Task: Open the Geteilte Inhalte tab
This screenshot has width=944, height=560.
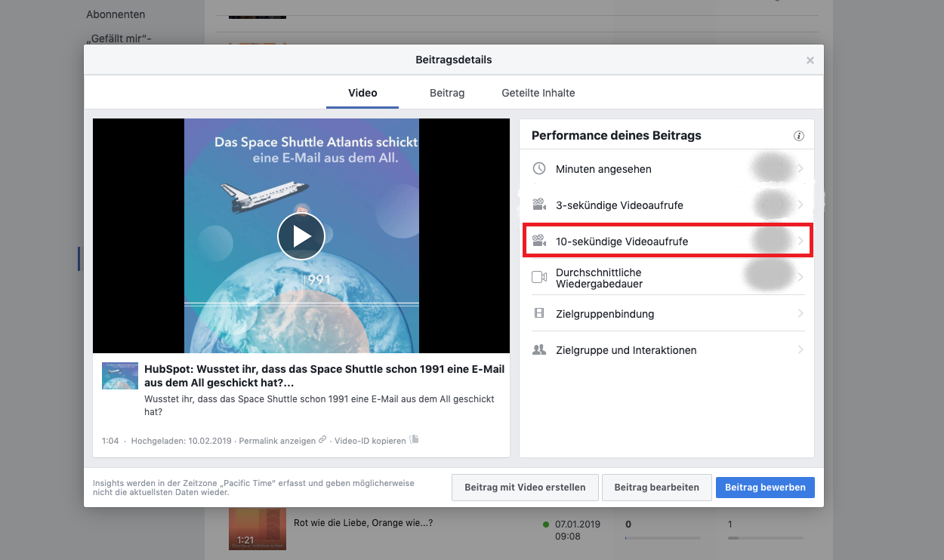Action: point(538,93)
